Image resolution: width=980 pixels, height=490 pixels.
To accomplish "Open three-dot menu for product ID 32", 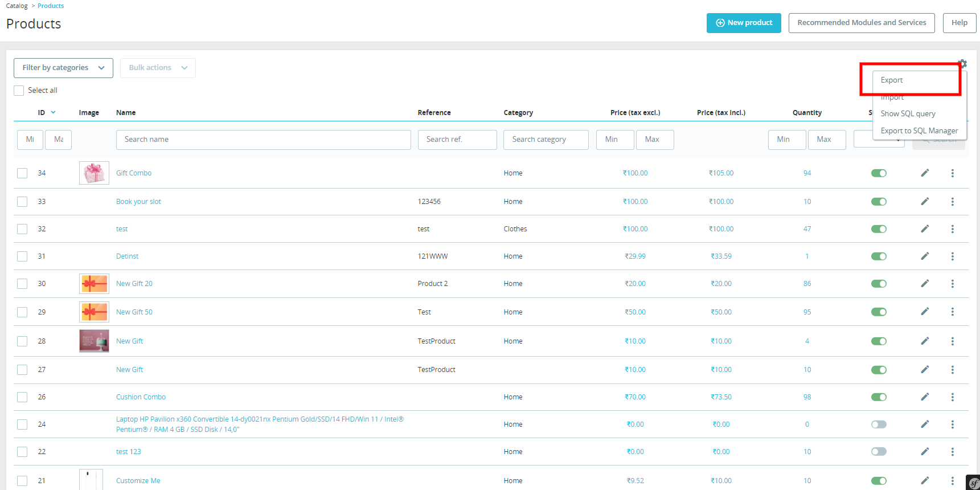I will click(952, 229).
